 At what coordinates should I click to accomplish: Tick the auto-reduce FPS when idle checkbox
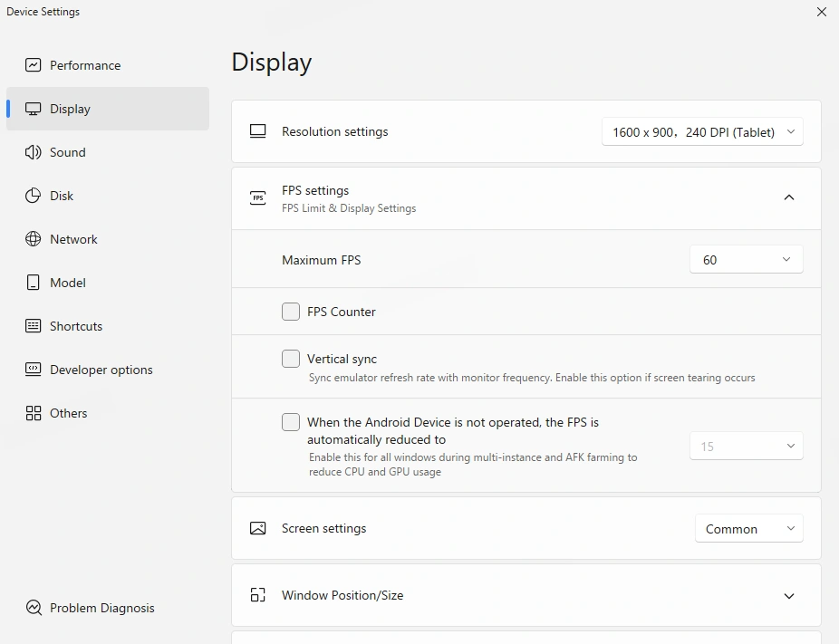tap(291, 422)
